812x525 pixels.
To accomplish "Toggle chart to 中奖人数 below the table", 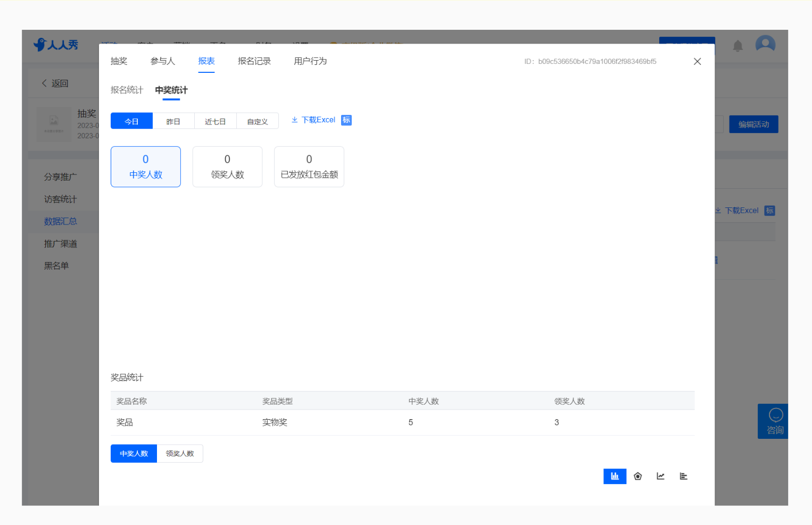I will pos(134,454).
